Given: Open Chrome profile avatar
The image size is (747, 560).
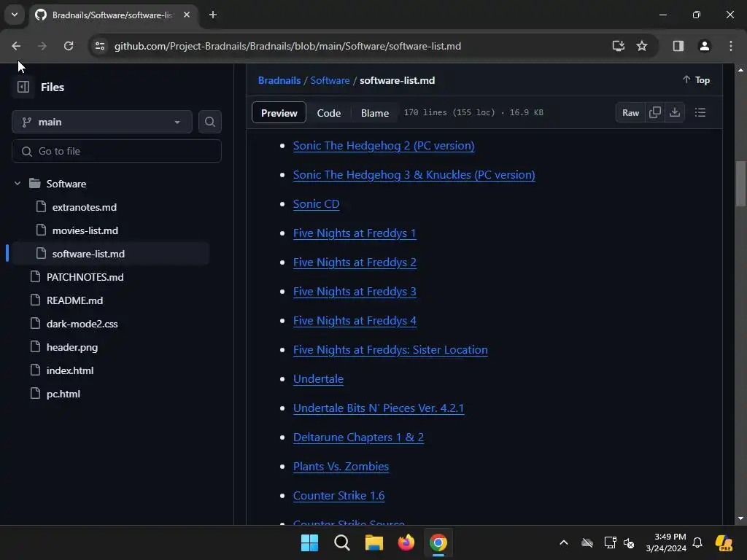Looking at the screenshot, I should (704, 46).
